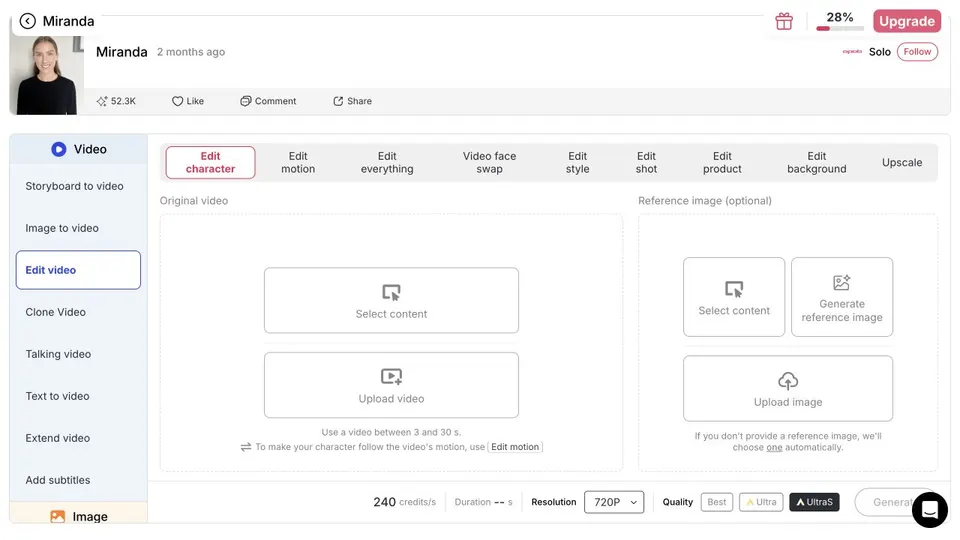This screenshot has height=540, width=960.
Task: Open the Resolution 720P dropdown
Action: click(x=614, y=502)
